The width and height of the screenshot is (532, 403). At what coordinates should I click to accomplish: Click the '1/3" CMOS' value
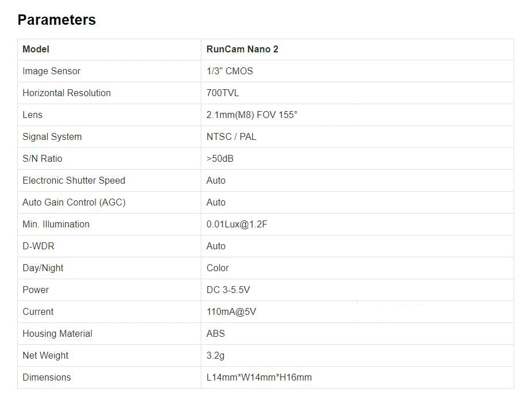[229, 71]
